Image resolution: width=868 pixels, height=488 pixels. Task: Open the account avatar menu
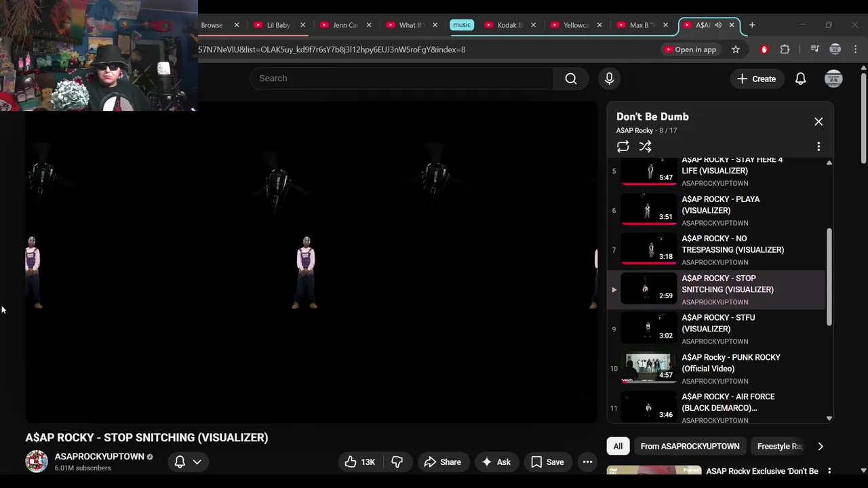click(833, 79)
